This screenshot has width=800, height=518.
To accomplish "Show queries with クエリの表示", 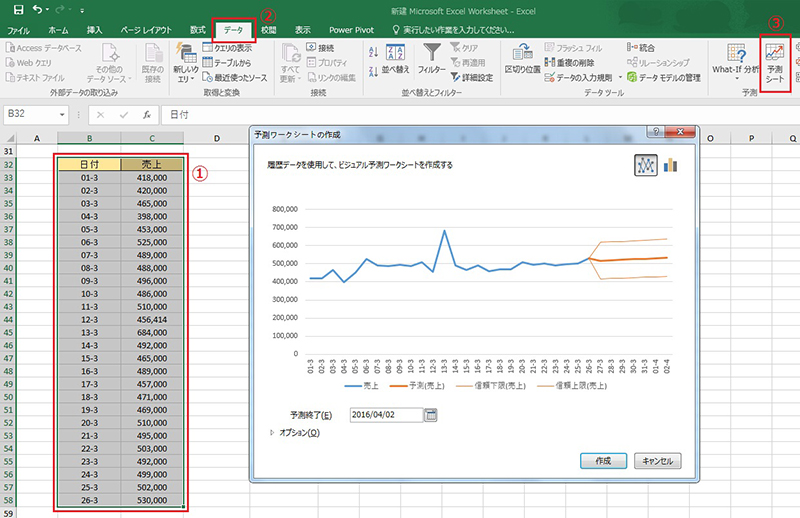I will pos(227,48).
